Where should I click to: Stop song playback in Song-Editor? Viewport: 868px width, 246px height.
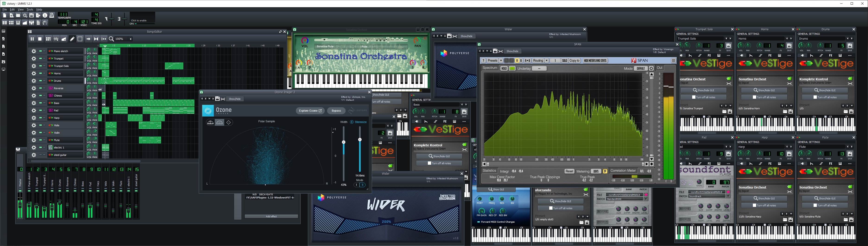pyautogui.click(x=40, y=39)
